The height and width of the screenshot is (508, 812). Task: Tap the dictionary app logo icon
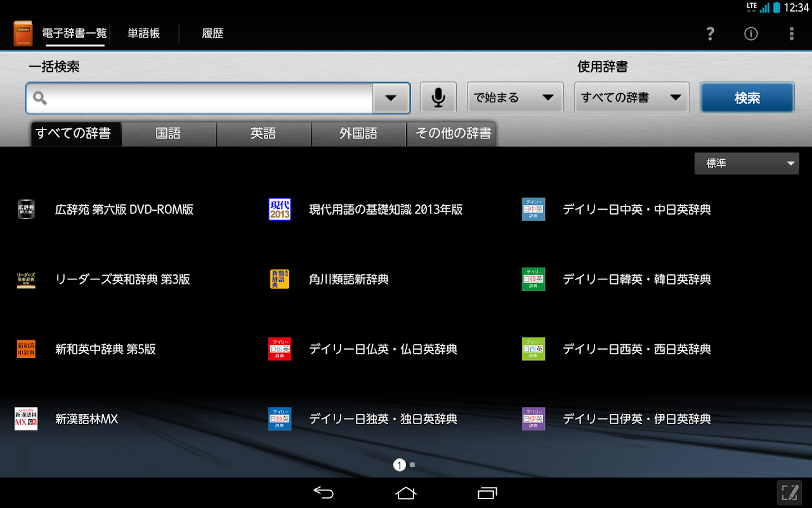[x=23, y=34]
